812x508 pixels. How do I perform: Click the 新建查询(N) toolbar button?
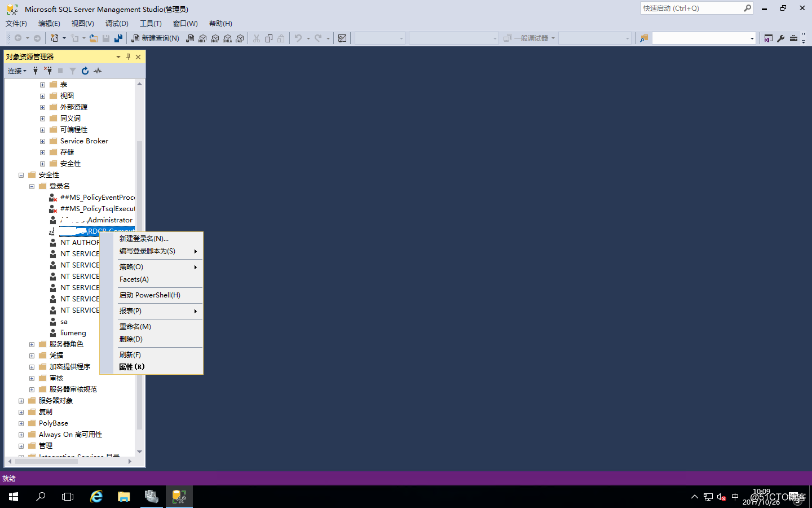click(155, 38)
